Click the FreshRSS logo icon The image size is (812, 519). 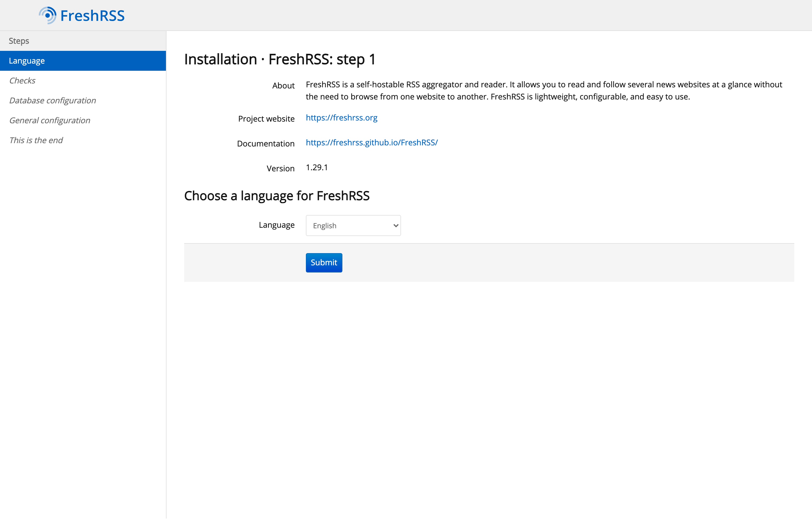pyautogui.click(x=48, y=15)
